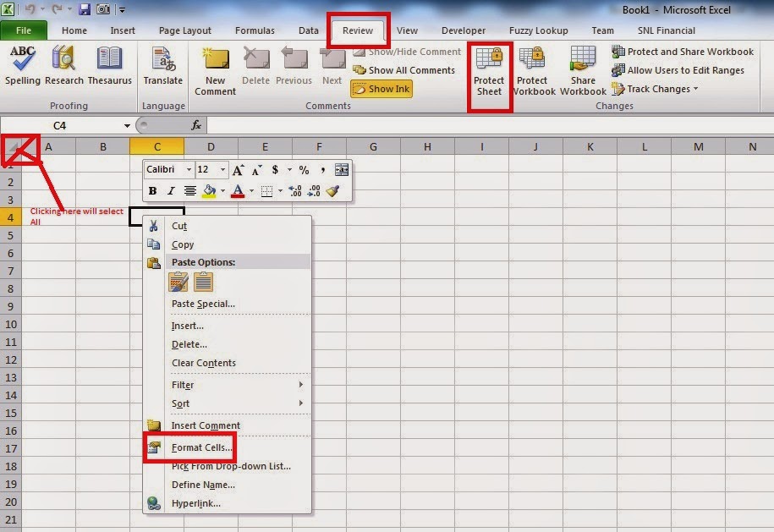Open the font color dropdown arrow

pyautogui.click(x=251, y=191)
